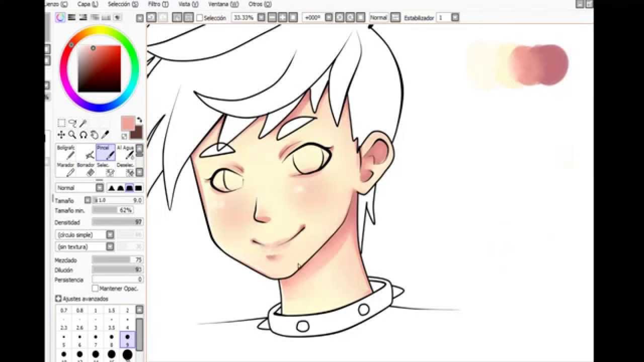Image resolution: width=644 pixels, height=362 pixels.
Task: Select the third brush edge shape
Action: [129, 188]
